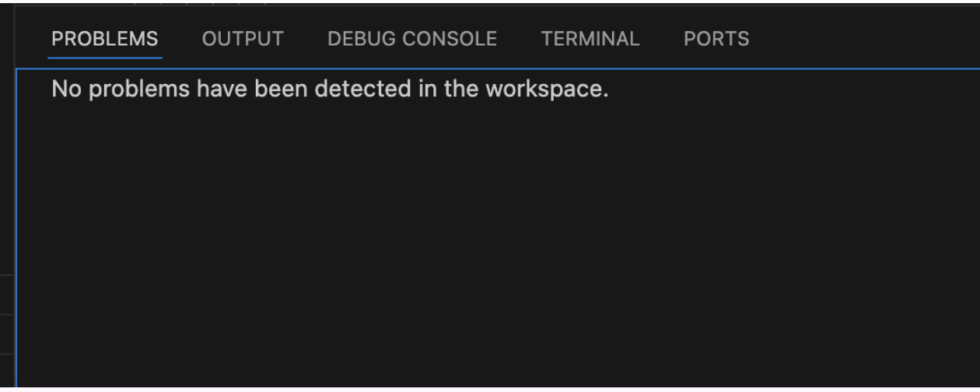This screenshot has width=980, height=392.
Task: Open the Output tab
Action: point(243,39)
